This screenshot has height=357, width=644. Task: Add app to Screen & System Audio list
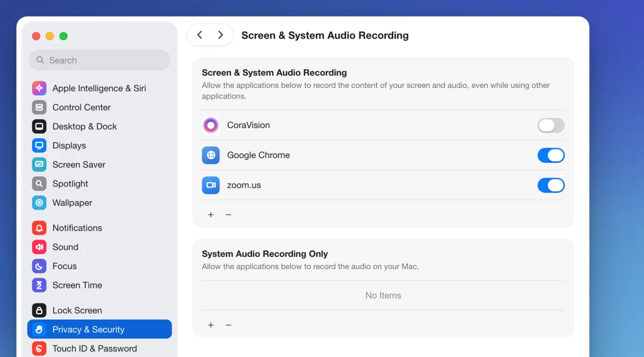point(211,214)
